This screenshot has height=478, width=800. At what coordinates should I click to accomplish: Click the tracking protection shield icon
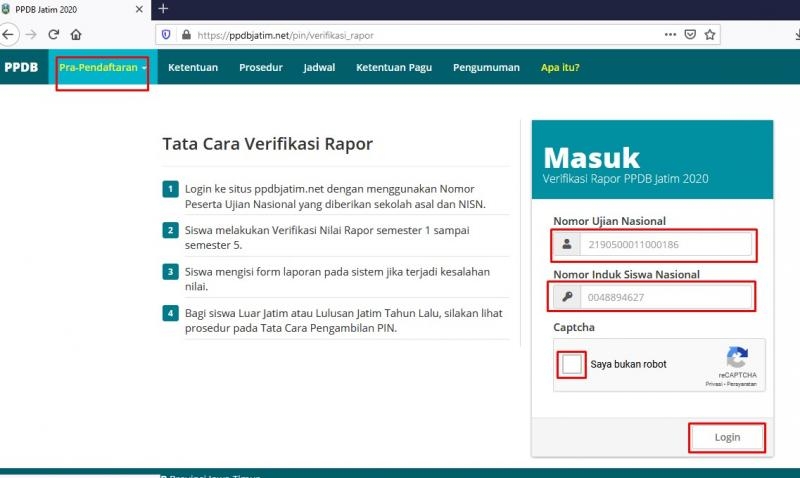pyautogui.click(x=166, y=35)
